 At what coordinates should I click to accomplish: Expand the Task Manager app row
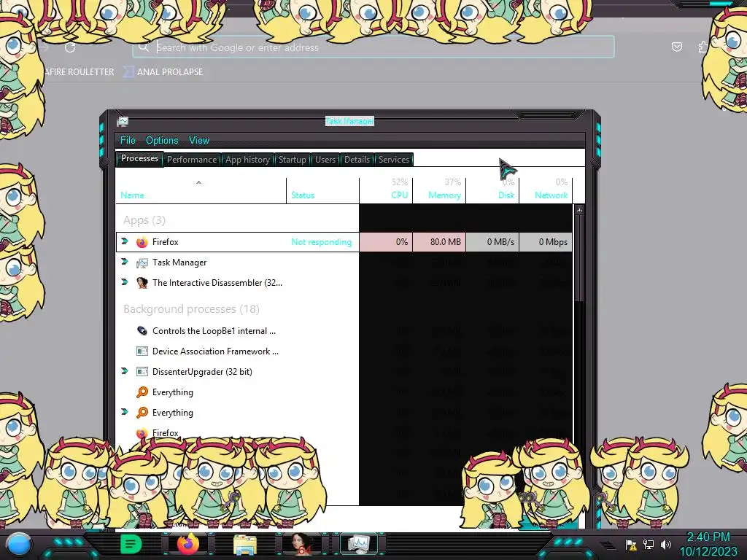pos(125,262)
